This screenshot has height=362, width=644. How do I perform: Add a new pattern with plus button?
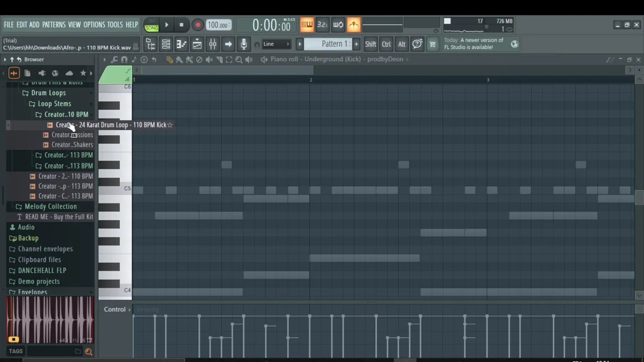(356, 44)
